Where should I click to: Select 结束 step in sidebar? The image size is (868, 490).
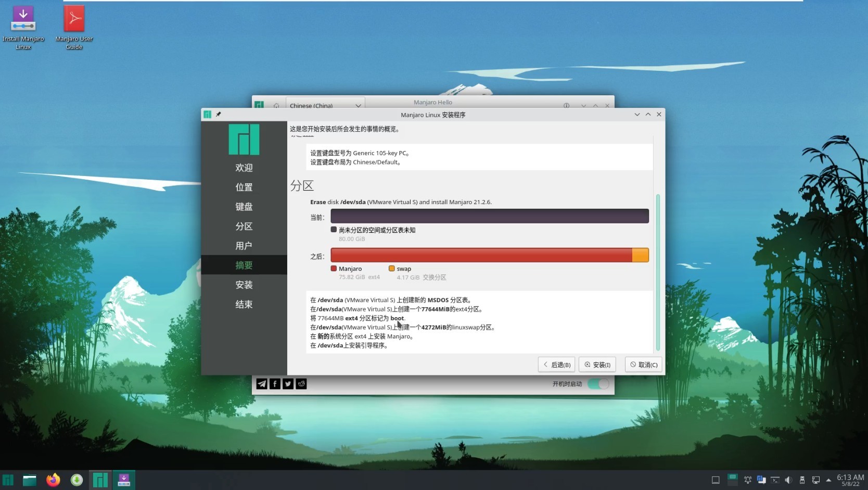244,304
